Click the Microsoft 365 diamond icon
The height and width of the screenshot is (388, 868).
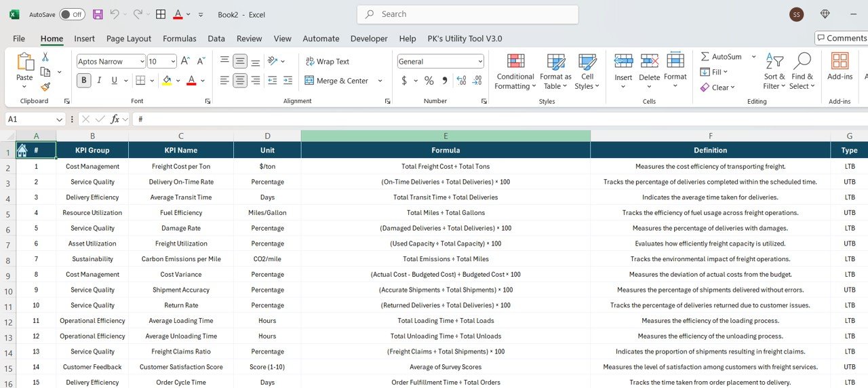tap(825, 14)
